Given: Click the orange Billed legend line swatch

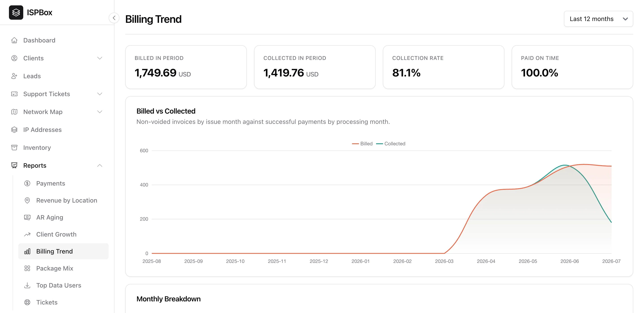Looking at the screenshot, I should coord(355,144).
